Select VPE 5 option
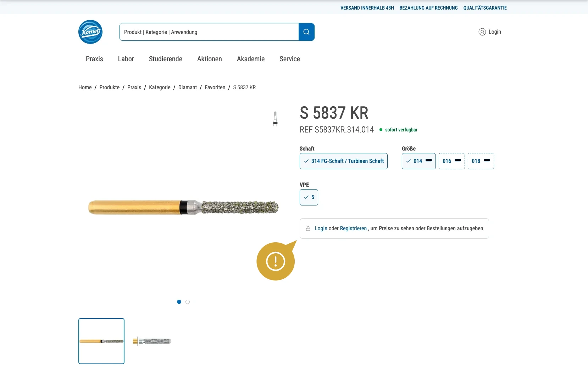The image size is (588, 367). click(309, 197)
